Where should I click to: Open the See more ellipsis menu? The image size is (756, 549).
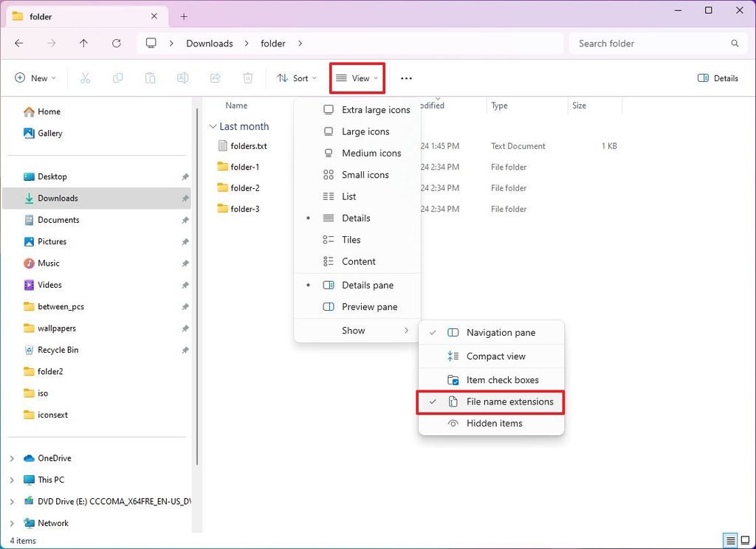[x=405, y=77]
